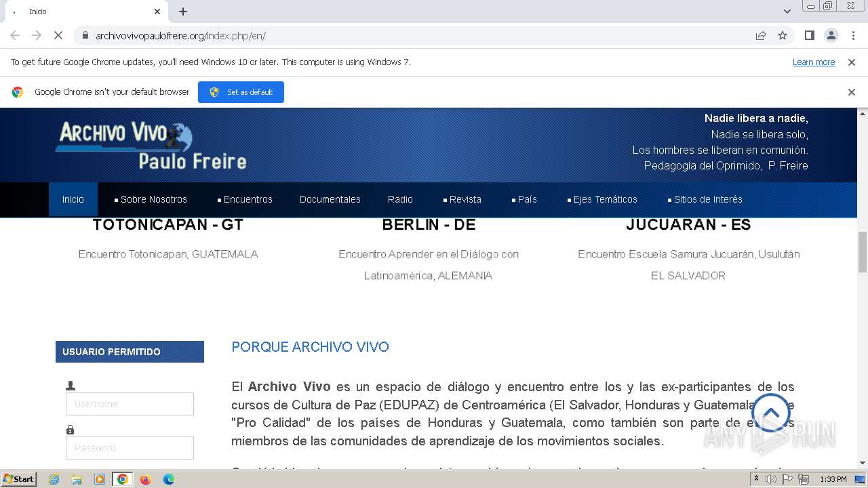
Task: Set Chrome as default browser
Action: [241, 92]
